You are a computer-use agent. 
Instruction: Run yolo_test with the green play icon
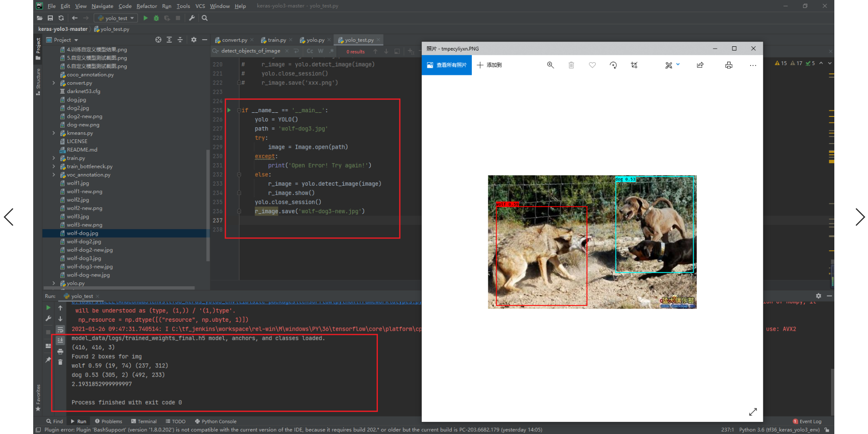(x=145, y=18)
